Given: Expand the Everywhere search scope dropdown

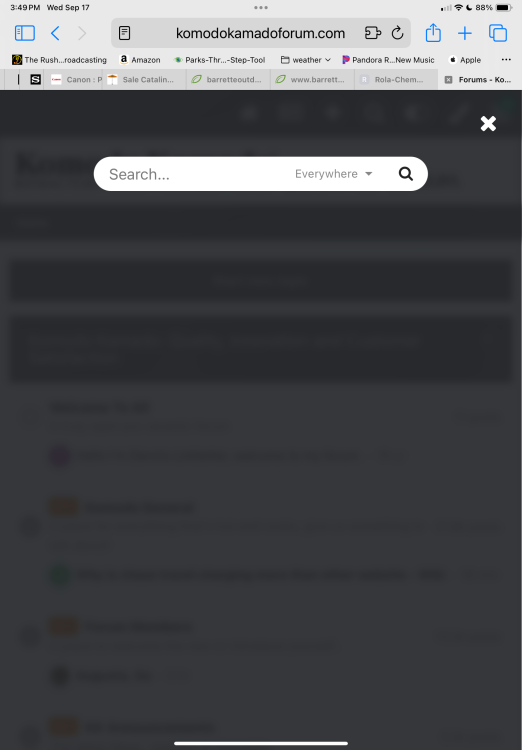Looking at the screenshot, I should pyautogui.click(x=333, y=174).
